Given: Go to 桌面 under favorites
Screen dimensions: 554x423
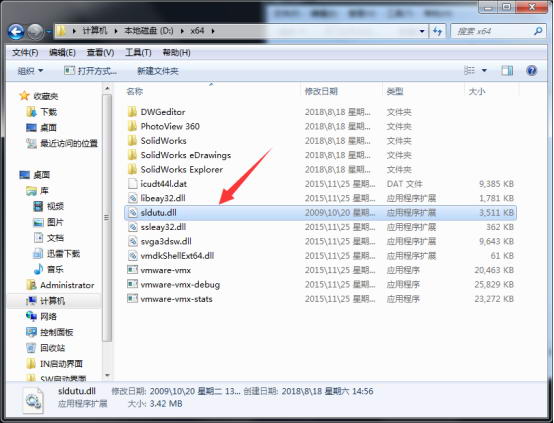Looking at the screenshot, I should 48,128.
